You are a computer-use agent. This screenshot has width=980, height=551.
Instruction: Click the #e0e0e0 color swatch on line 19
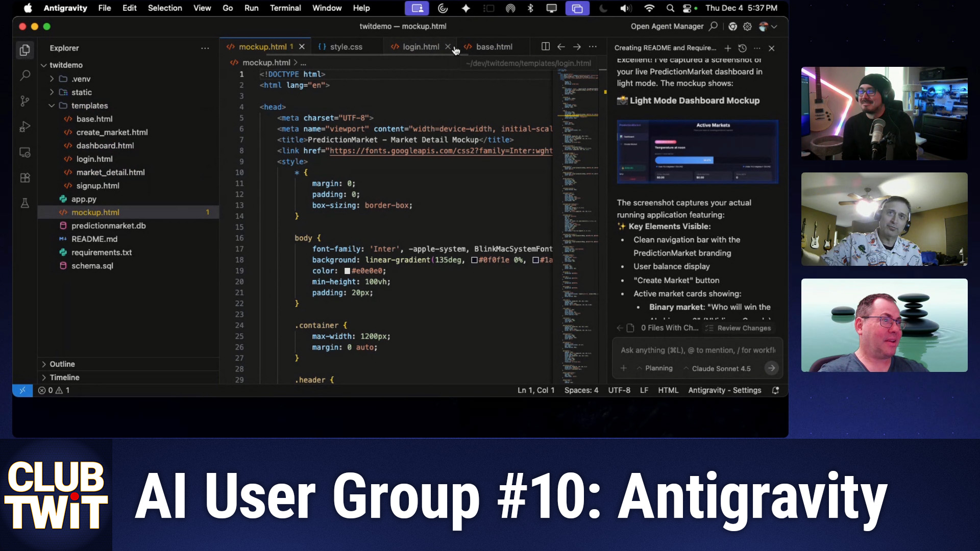point(347,271)
